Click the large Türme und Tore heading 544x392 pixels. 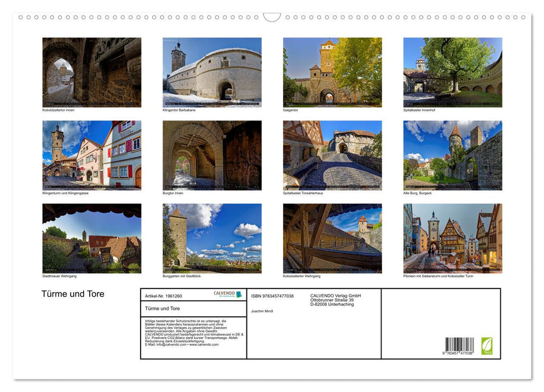pos(73,294)
